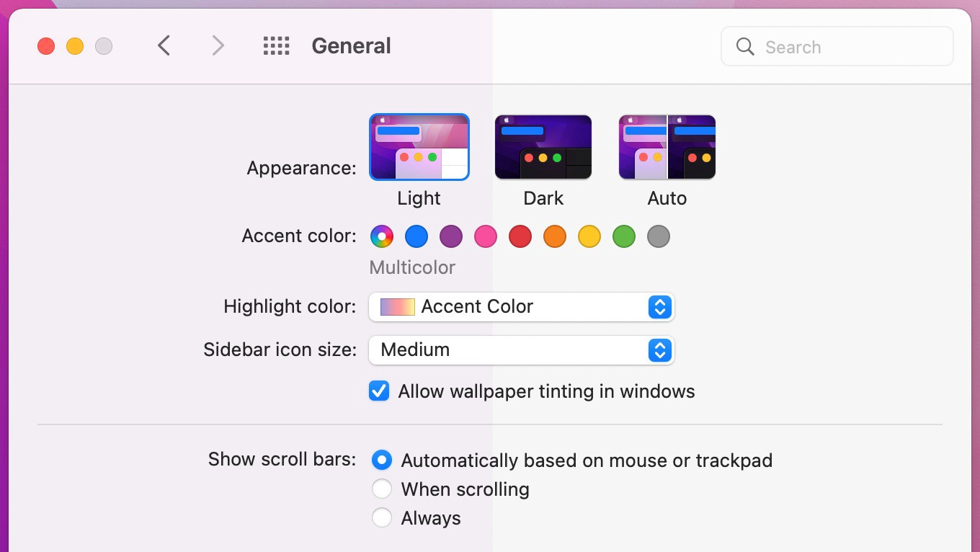The height and width of the screenshot is (552, 980).
Task: Show all preferences grid icon
Action: tap(276, 46)
